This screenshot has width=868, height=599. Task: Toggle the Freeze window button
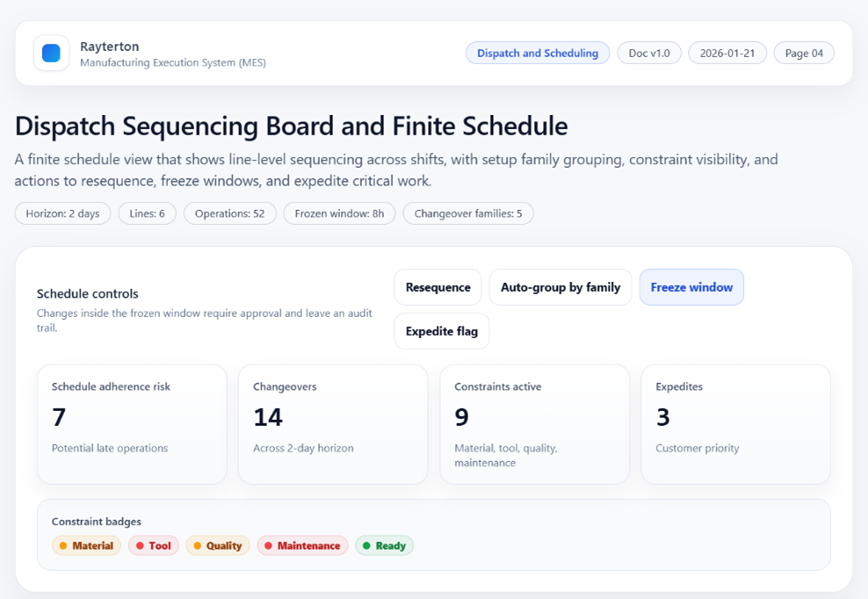pos(691,287)
